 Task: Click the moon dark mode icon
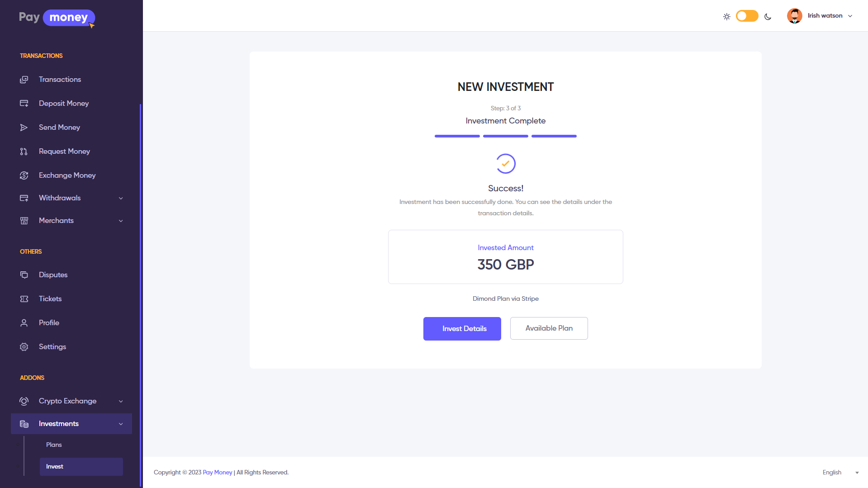tap(768, 17)
